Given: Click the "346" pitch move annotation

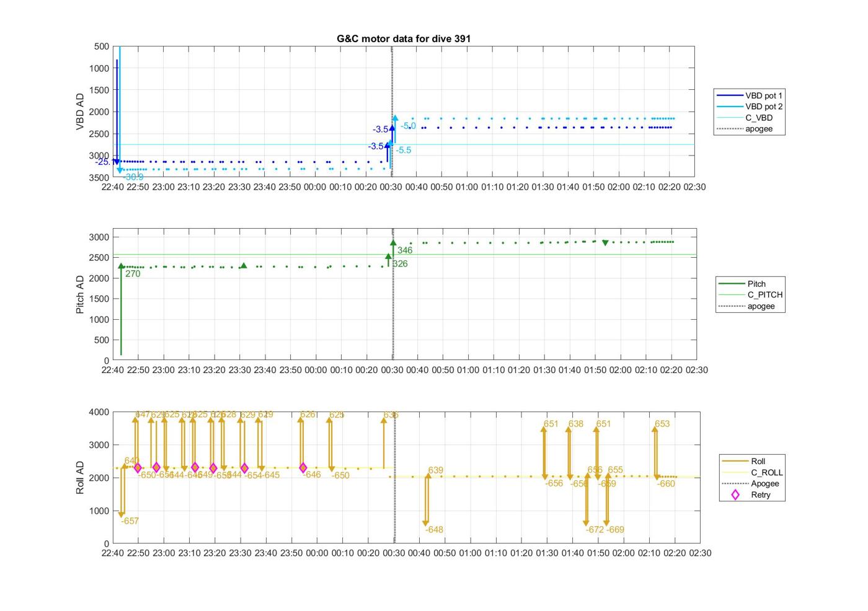Looking at the screenshot, I should [x=405, y=250].
